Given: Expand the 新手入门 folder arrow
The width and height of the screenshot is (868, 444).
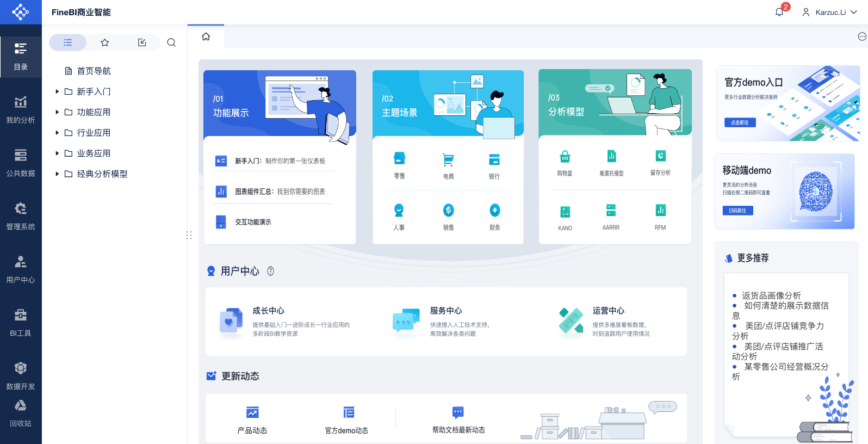Looking at the screenshot, I should [57, 91].
